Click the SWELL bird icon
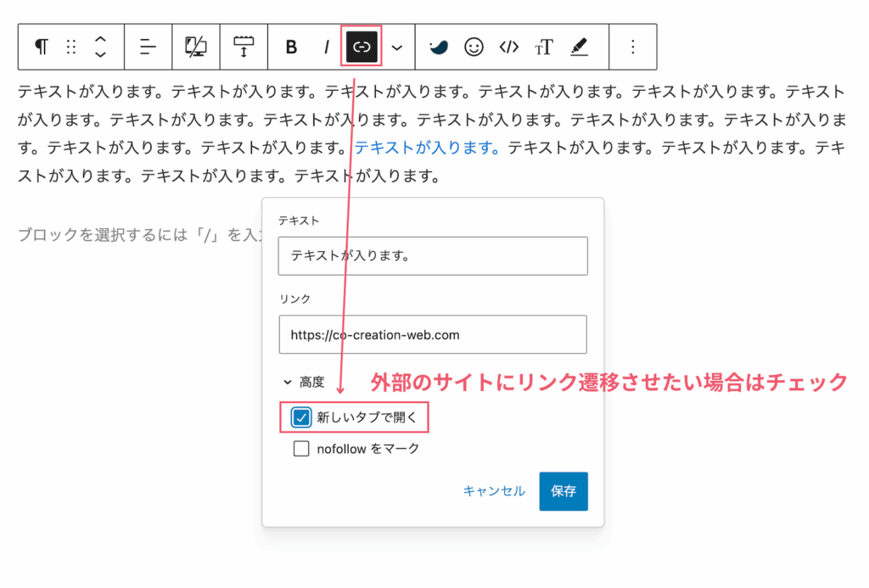Image resolution: width=869 pixels, height=588 pixels. click(x=439, y=48)
